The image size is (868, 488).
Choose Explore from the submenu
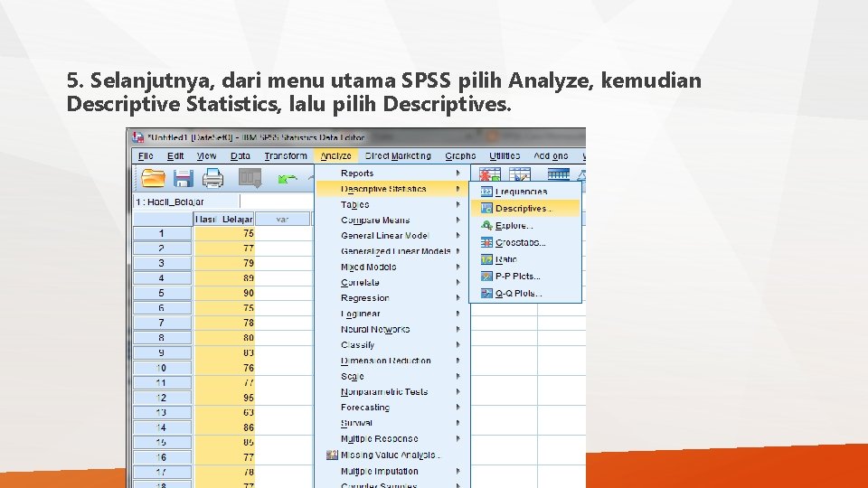click(x=525, y=226)
